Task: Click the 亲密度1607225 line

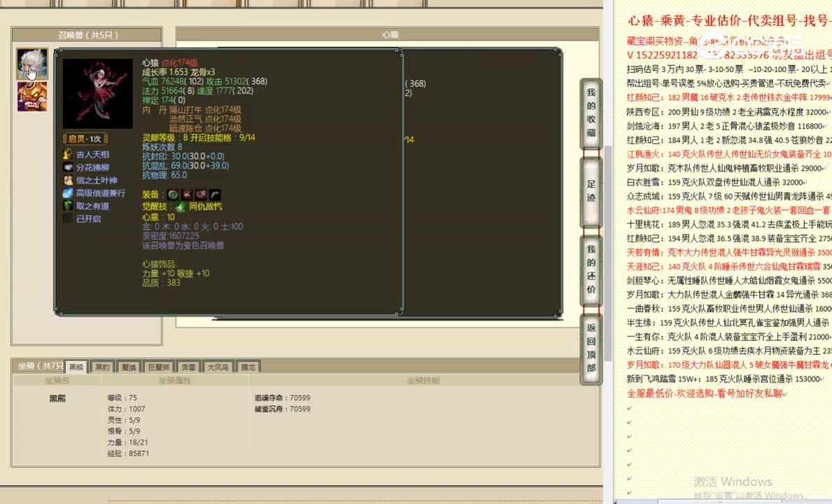Action: (170, 236)
